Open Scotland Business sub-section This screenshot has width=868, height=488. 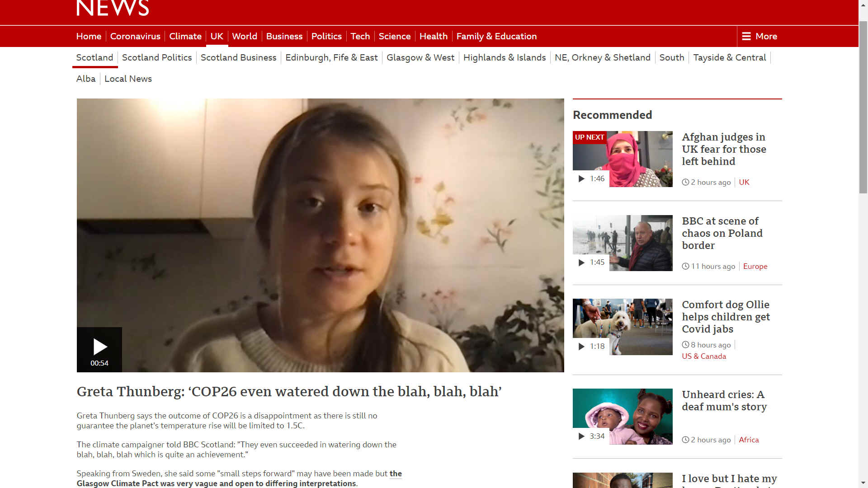point(238,57)
